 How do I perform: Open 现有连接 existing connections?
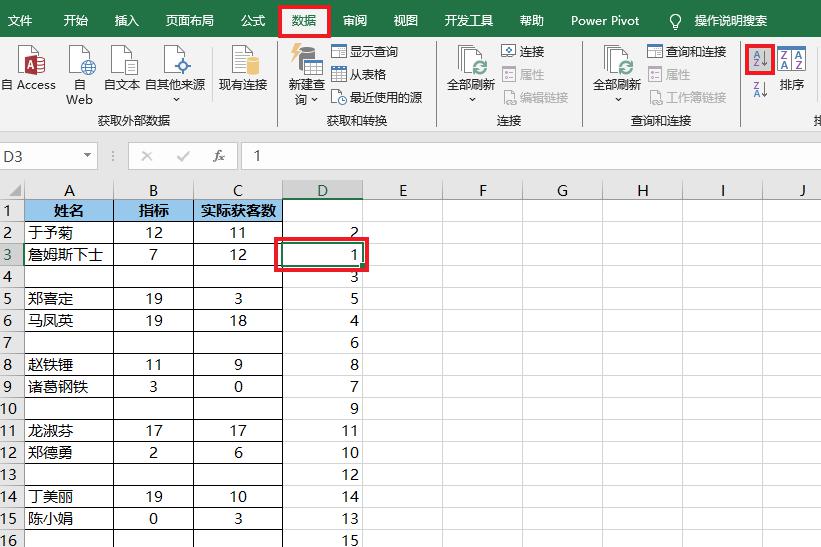click(x=243, y=68)
